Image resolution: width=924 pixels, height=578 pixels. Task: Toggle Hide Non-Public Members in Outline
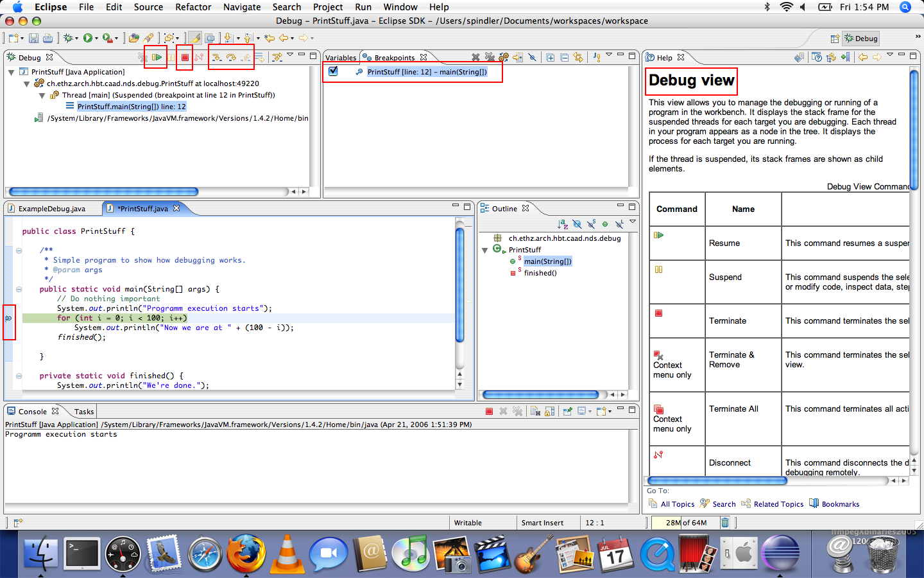[x=605, y=224]
